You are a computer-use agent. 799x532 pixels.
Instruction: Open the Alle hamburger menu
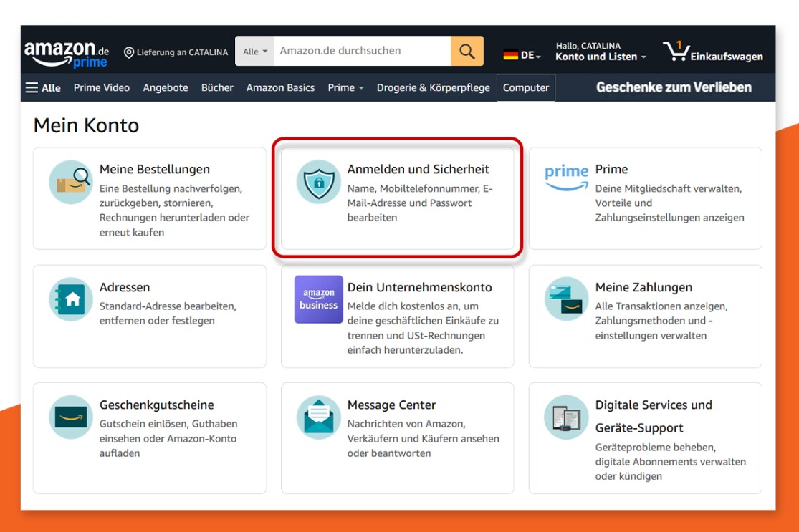click(43, 87)
